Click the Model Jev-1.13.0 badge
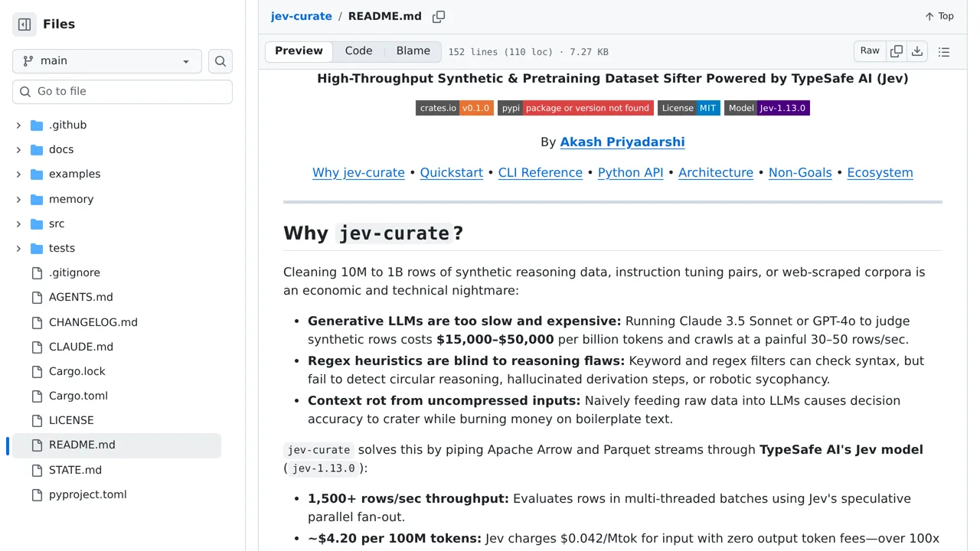 point(767,108)
